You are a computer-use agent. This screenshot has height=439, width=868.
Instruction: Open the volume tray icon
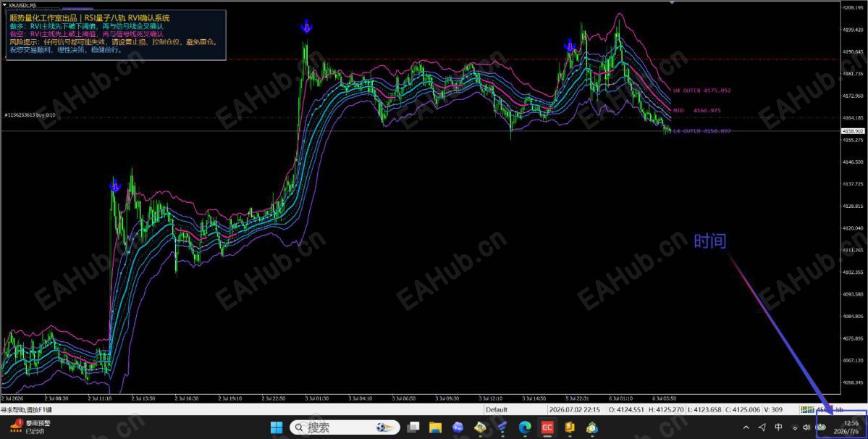point(806,428)
